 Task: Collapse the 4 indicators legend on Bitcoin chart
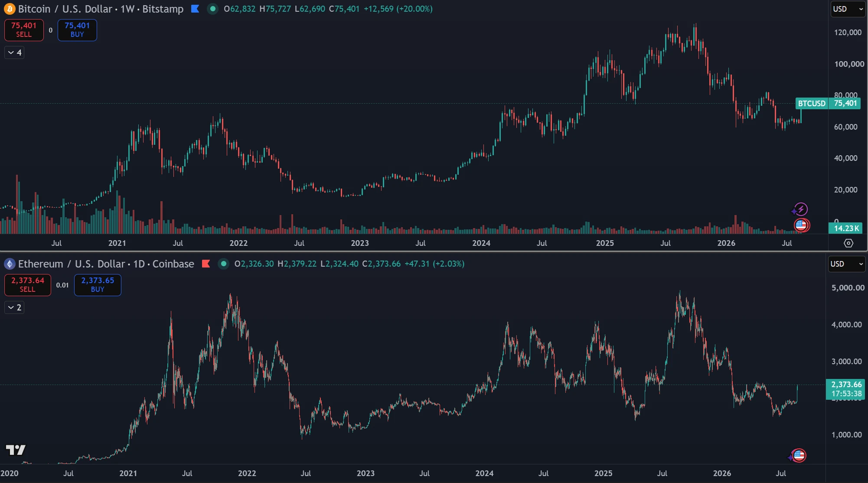coord(14,52)
